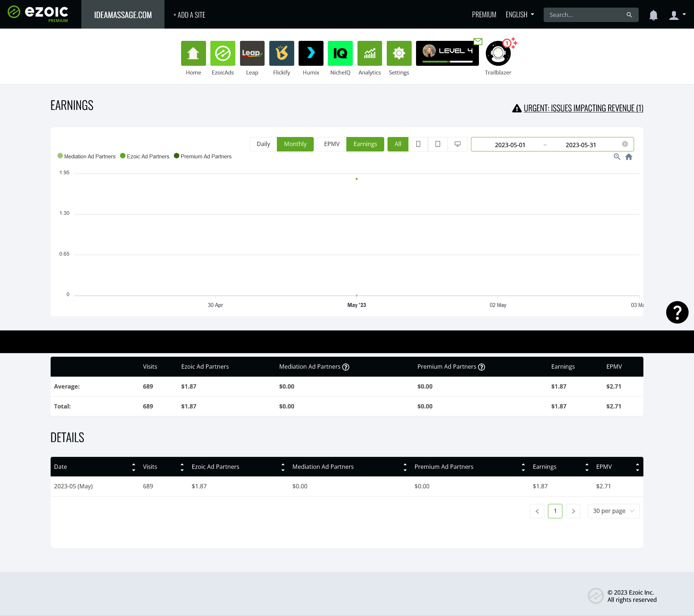
Task: Sort Details by Ezoic Ad Partners
Action: (x=283, y=467)
